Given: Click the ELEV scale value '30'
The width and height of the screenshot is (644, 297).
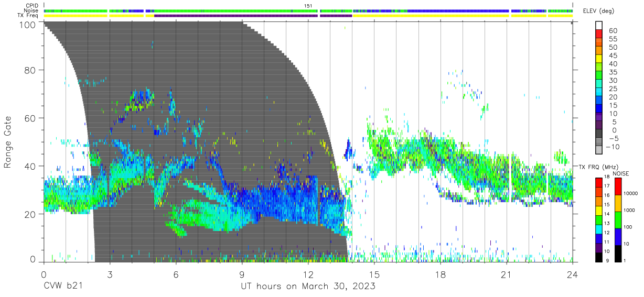Looking at the screenshot, I should coord(613,81).
